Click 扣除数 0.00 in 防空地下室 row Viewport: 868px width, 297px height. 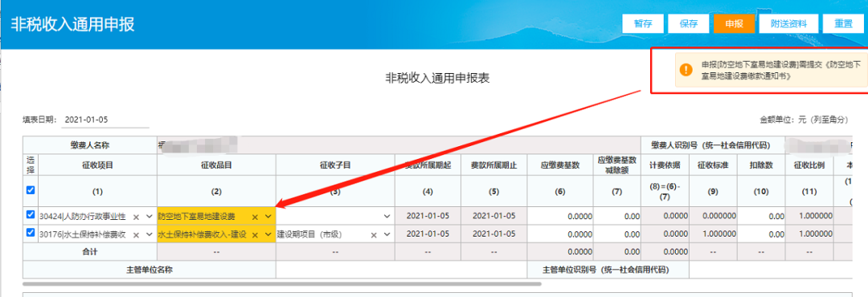click(x=762, y=216)
